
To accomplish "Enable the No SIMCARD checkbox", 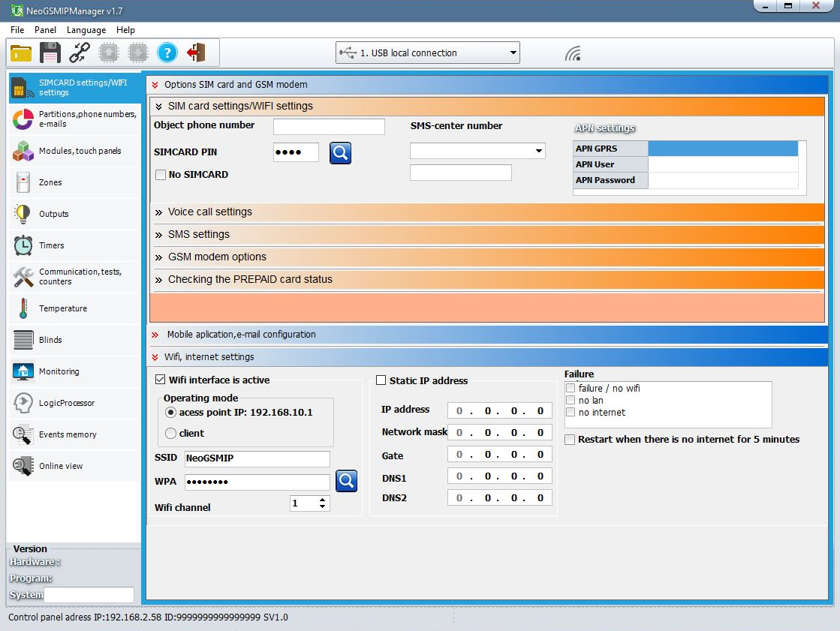I will pos(161,175).
